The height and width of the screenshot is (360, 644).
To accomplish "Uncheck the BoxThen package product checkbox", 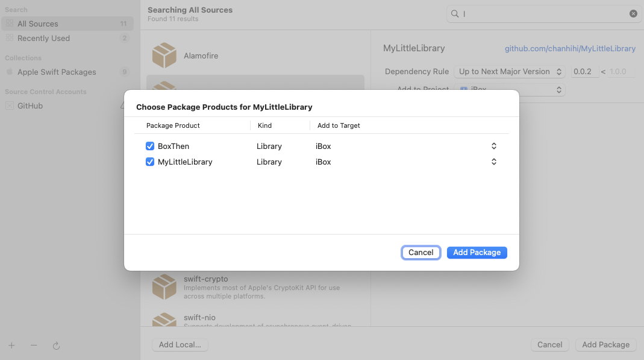I will pyautogui.click(x=150, y=146).
